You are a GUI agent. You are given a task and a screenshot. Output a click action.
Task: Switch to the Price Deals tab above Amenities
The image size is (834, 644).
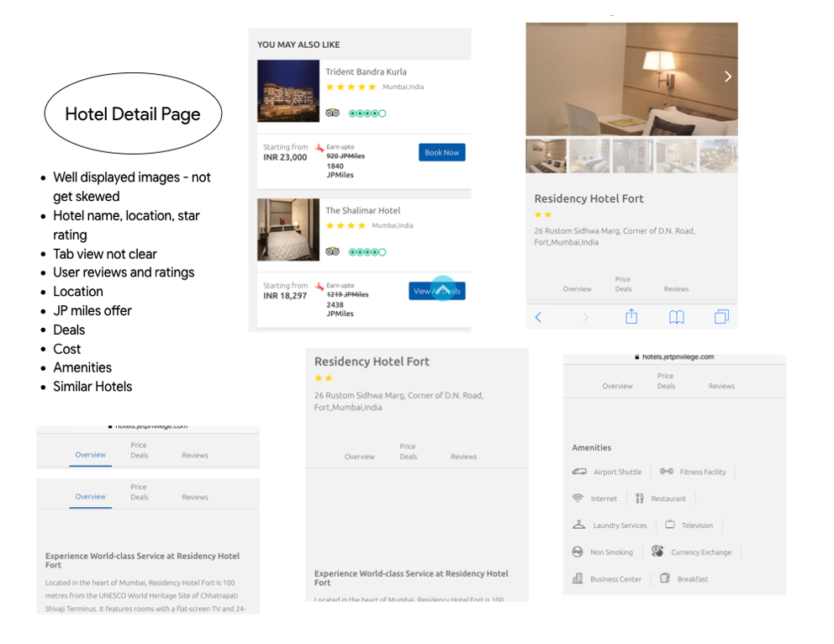666,381
